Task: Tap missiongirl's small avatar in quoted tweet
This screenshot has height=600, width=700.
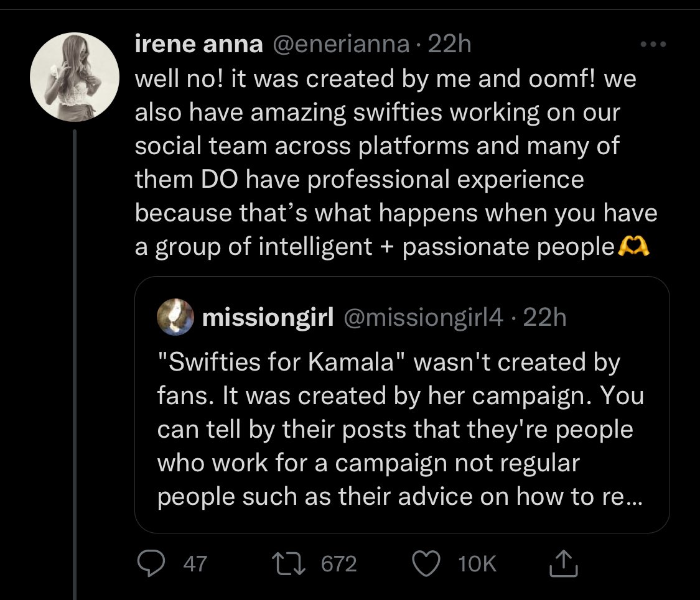Action: (x=175, y=318)
